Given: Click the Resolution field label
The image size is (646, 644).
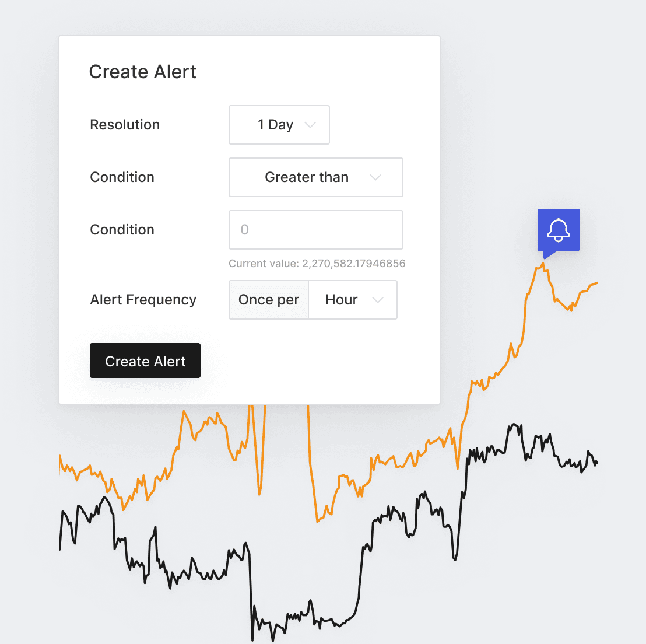Looking at the screenshot, I should coord(125,125).
